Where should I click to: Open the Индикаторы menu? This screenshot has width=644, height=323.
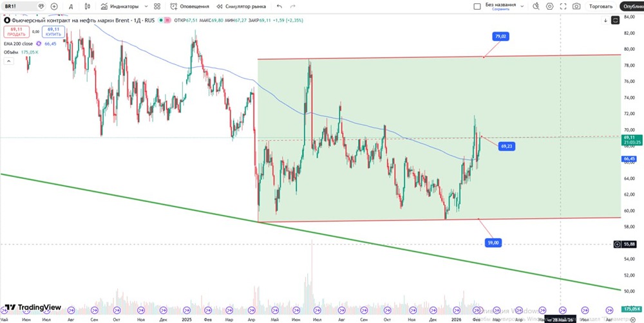pyautogui.click(x=120, y=6)
